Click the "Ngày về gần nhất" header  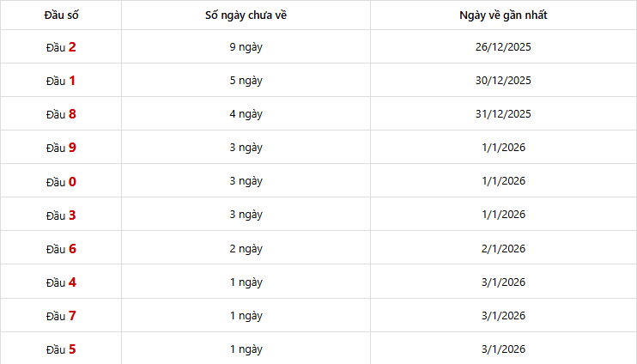point(503,15)
